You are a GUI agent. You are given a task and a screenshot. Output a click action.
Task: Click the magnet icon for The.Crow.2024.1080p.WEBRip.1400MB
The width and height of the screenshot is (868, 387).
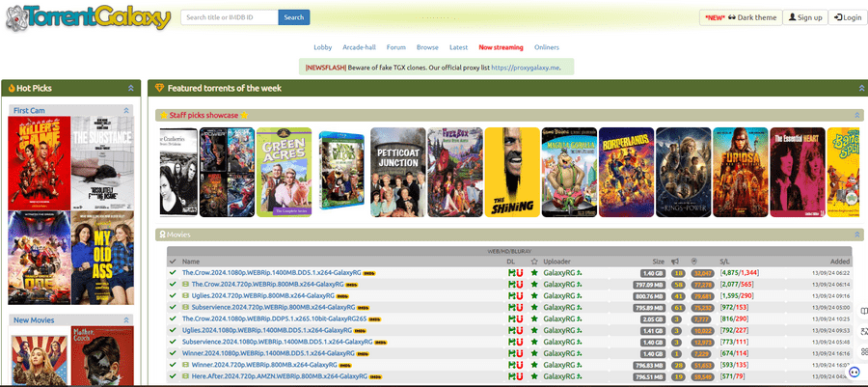point(519,273)
